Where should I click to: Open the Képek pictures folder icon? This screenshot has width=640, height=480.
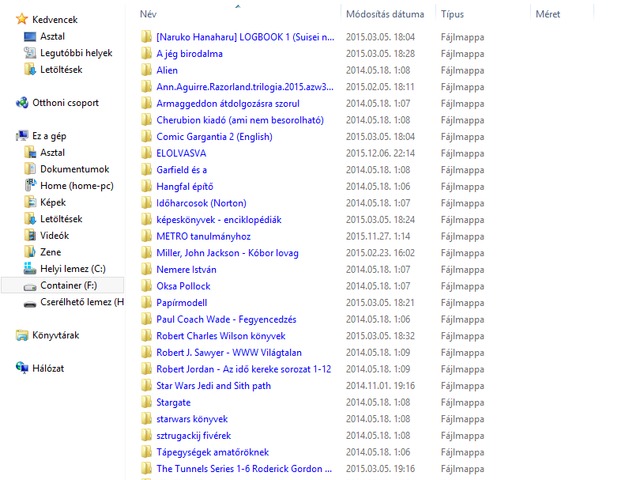[30, 202]
